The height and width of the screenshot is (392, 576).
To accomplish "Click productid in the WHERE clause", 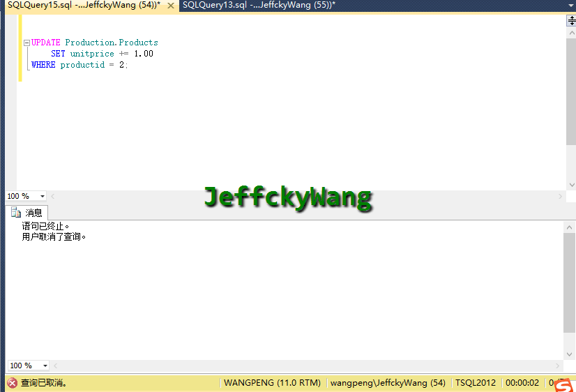I will [82, 65].
